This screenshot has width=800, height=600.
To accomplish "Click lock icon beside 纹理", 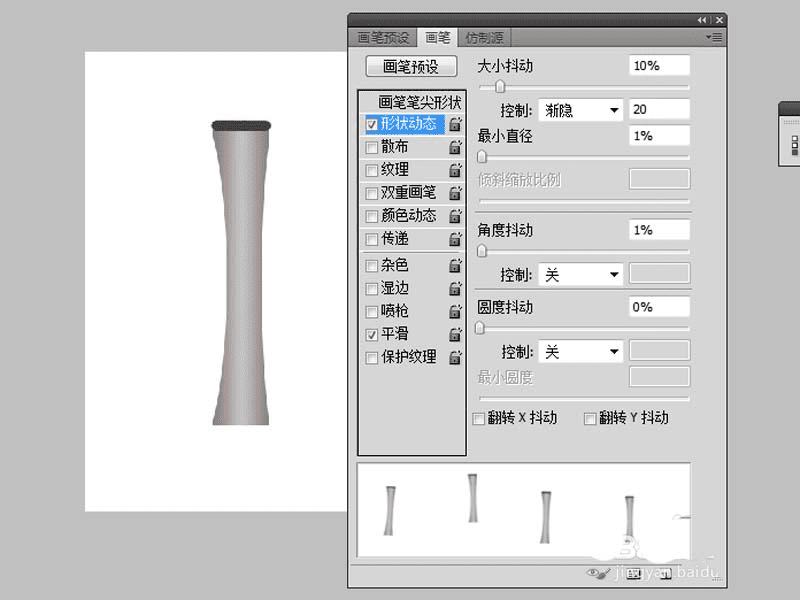I will (x=455, y=170).
